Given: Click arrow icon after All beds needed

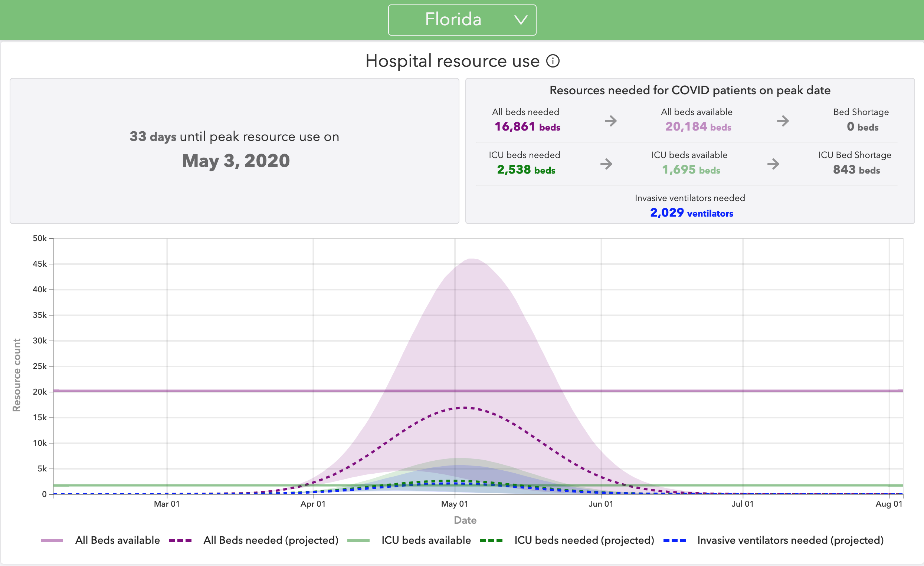Looking at the screenshot, I should click(x=610, y=121).
